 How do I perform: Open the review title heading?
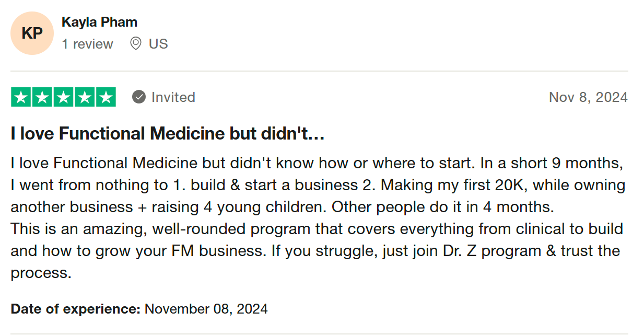(168, 134)
